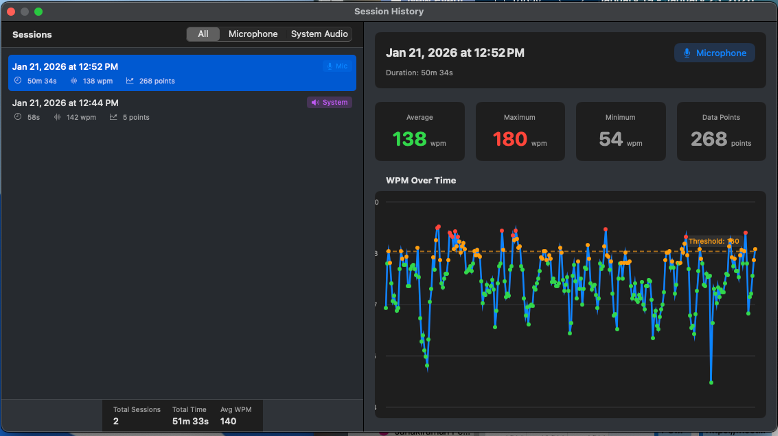Click the Minimum 54 wpm card
Viewport: 778px width, 436px height.
click(621, 131)
